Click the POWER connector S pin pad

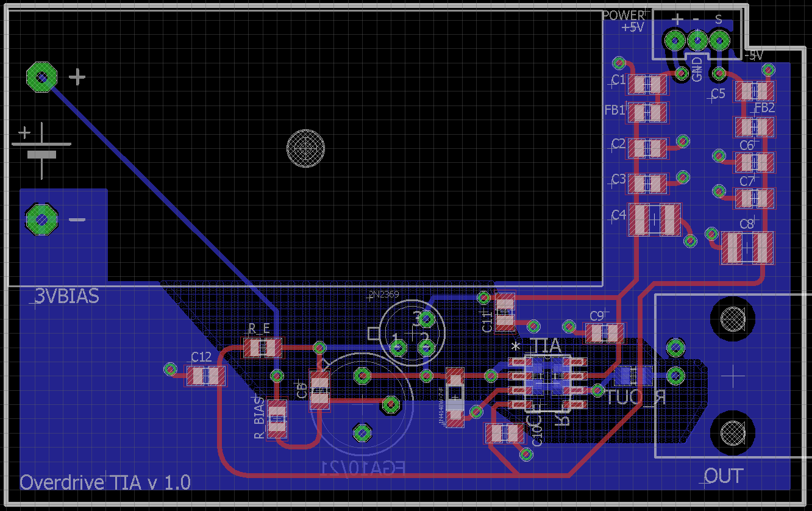719,41
